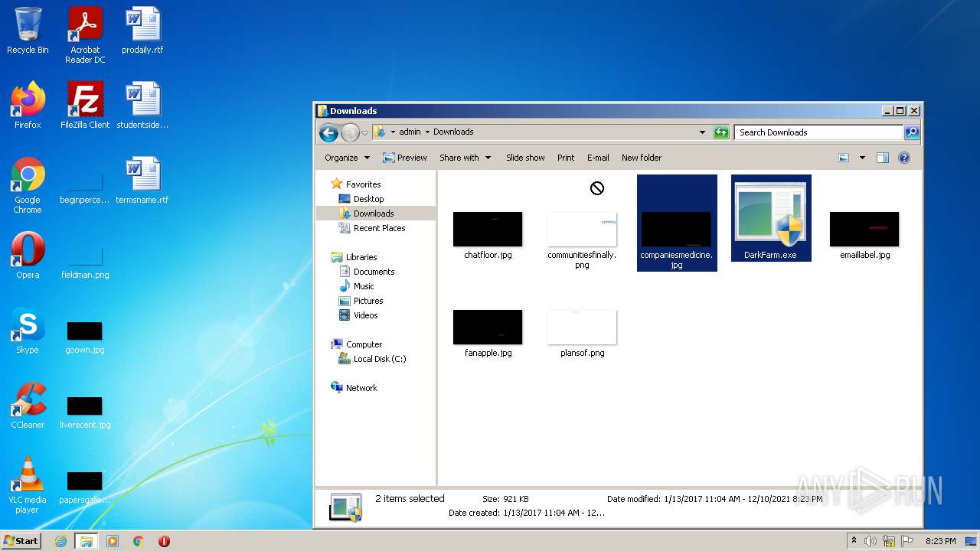This screenshot has height=551, width=980.
Task: Select fieldman.png desktop file
Action: pos(85,262)
